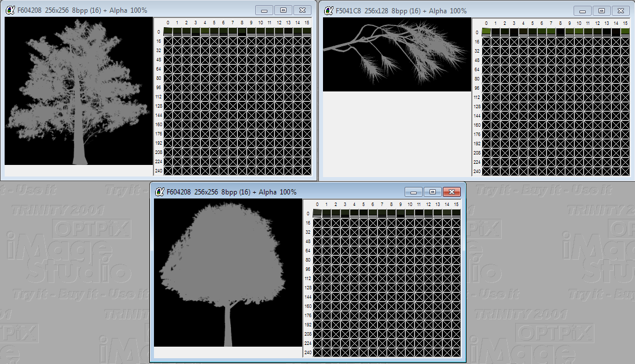This screenshot has width=635, height=364.
Task: Pick palette color 7 in the top-left tree window
Action: tap(233, 32)
